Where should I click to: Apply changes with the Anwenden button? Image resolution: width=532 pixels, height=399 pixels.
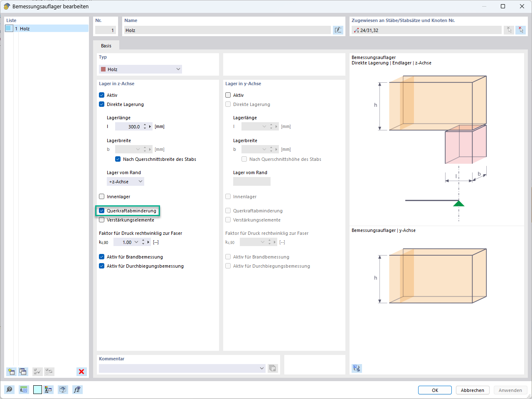click(510, 390)
